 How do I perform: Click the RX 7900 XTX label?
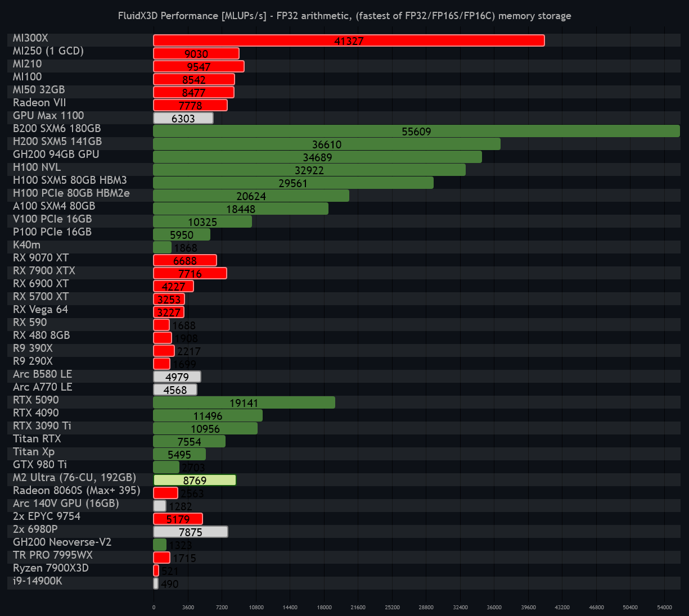point(44,271)
